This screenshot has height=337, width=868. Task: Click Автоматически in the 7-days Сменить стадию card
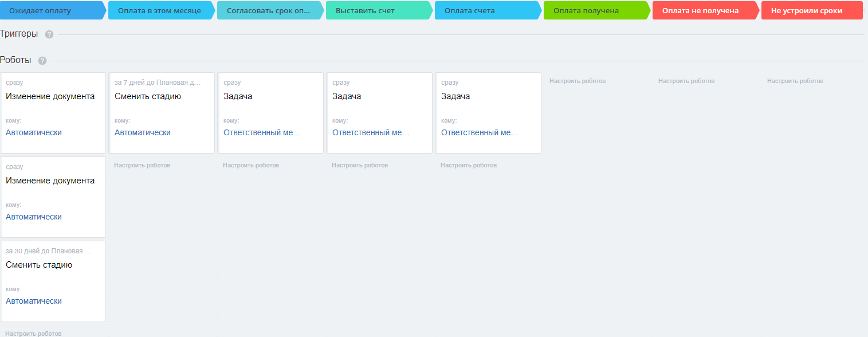click(x=143, y=132)
